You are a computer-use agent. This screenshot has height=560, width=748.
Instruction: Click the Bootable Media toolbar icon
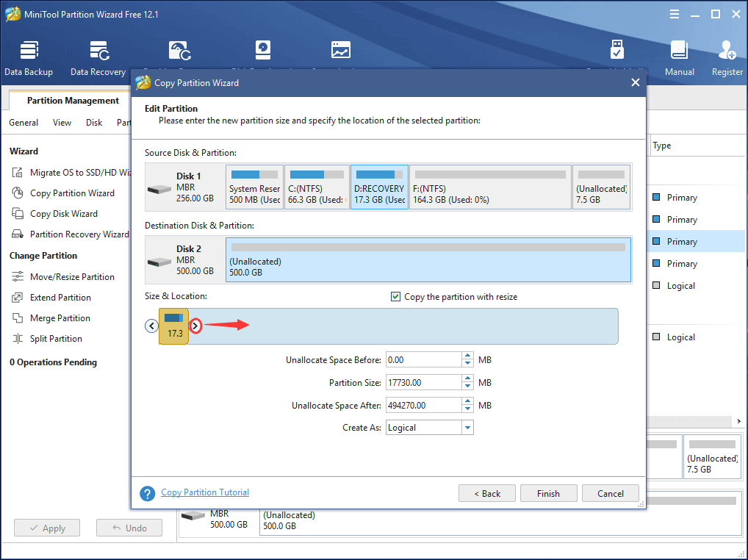(616, 50)
